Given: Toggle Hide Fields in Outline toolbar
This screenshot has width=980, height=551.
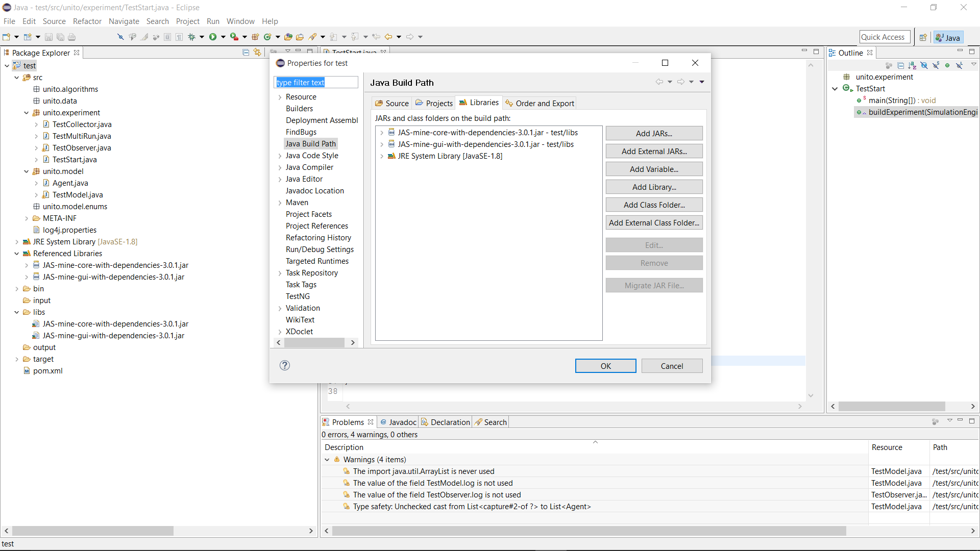Looking at the screenshot, I should [x=924, y=65].
